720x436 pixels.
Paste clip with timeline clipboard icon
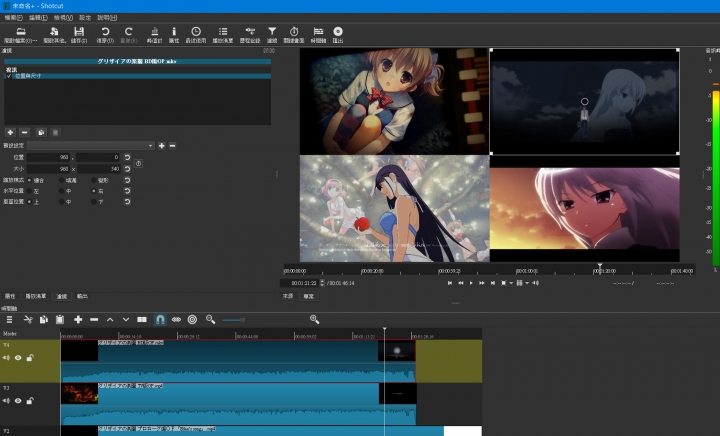[60, 319]
